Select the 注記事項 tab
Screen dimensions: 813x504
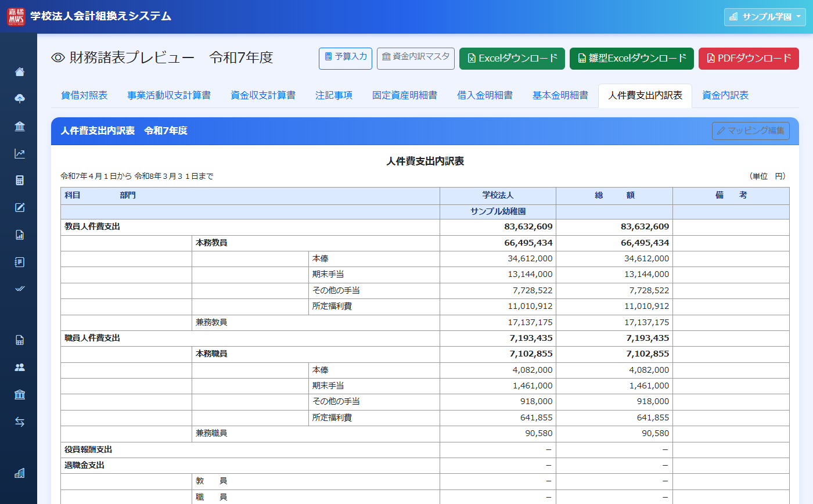point(334,96)
